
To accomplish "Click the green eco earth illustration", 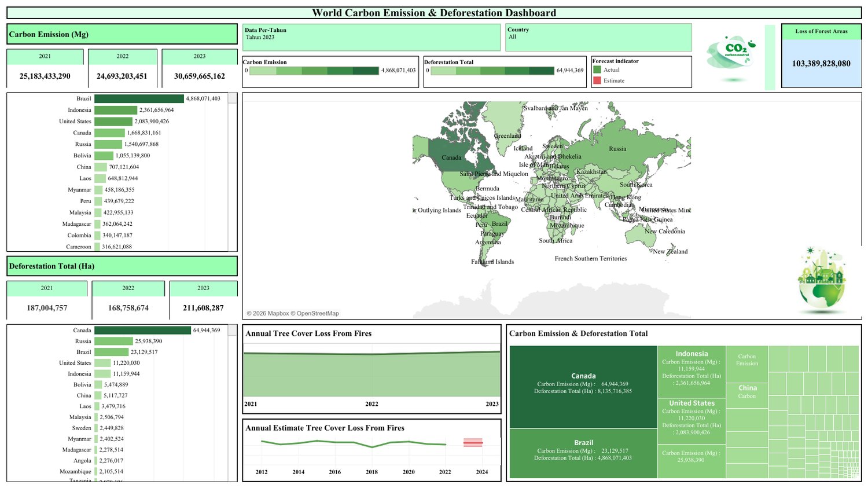I will 822,280.
